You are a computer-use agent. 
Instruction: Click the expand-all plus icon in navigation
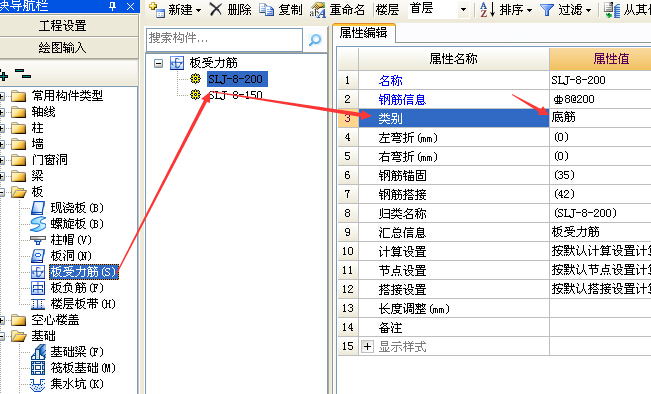(3, 76)
